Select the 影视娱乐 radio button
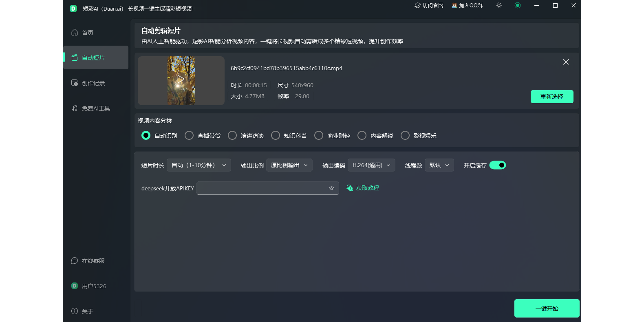This screenshot has height=322, width=644. click(405, 135)
